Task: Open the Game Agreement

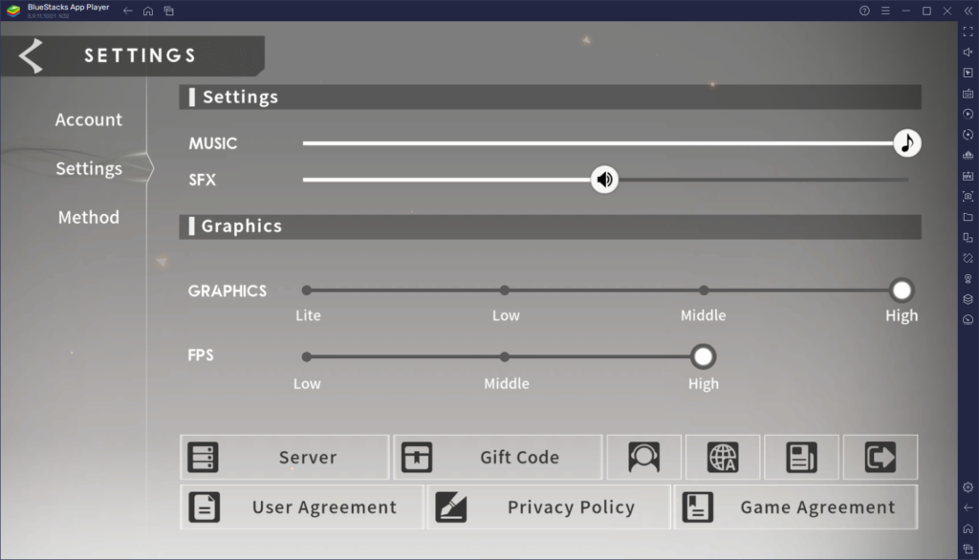Action: [794, 506]
